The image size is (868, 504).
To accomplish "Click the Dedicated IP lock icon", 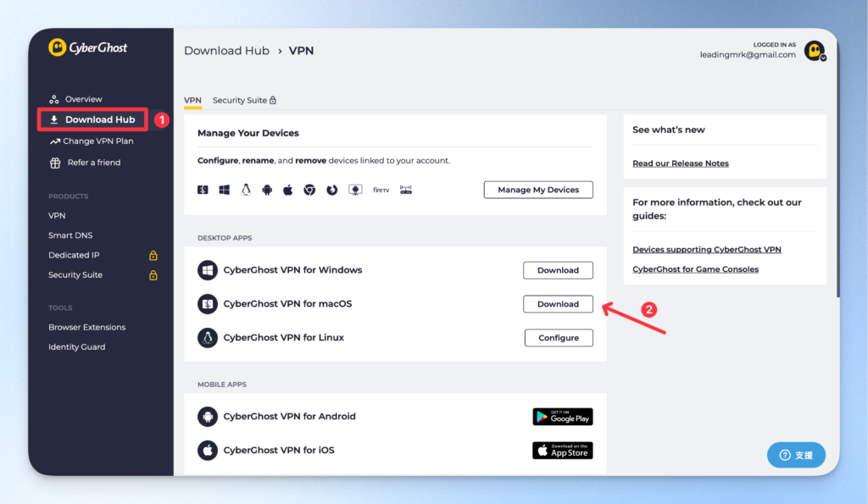I will (153, 255).
